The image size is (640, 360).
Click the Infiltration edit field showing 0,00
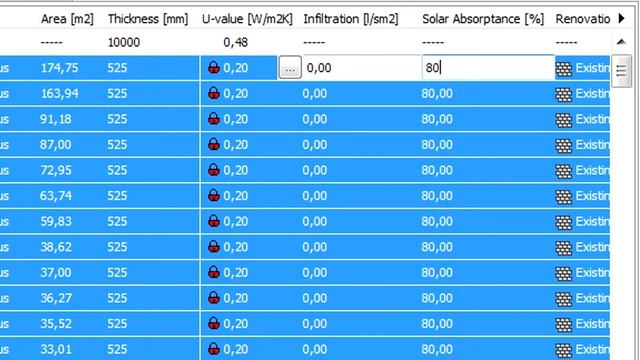tap(362, 68)
